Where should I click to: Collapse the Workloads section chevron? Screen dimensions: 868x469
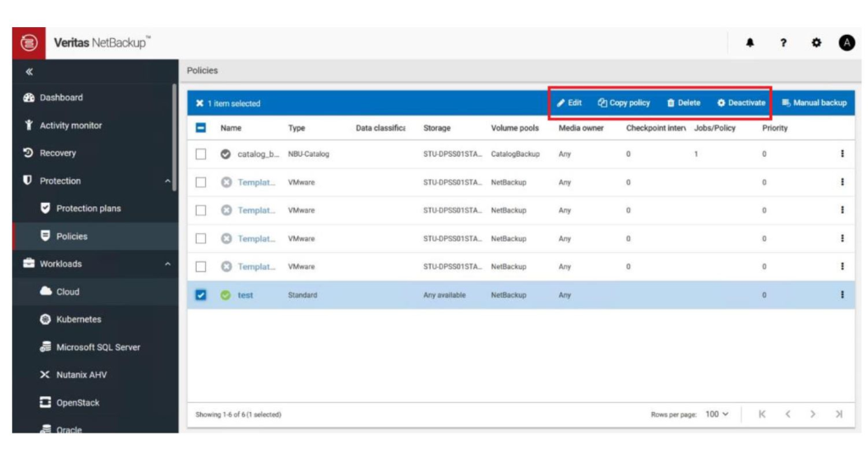pyautogui.click(x=167, y=264)
